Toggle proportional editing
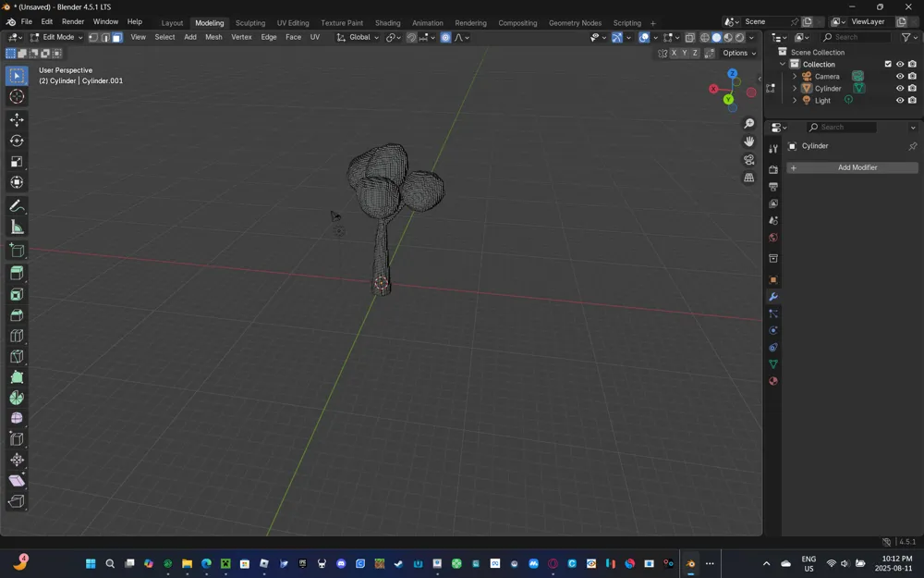The image size is (924, 578). [x=445, y=37]
